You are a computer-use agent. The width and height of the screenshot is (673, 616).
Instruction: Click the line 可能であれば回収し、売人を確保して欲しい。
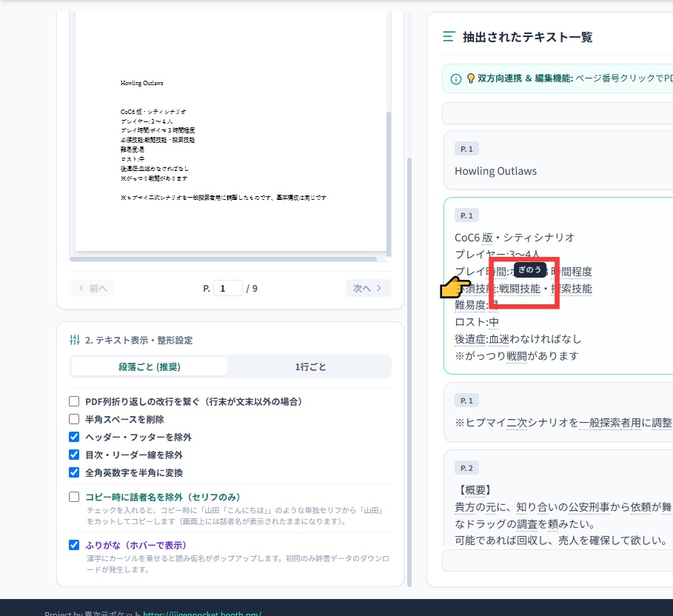(x=561, y=540)
